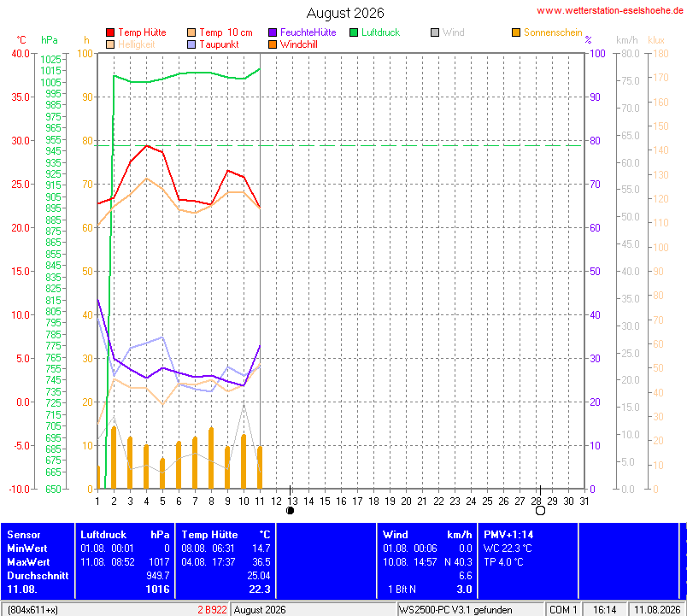The width and height of the screenshot is (687, 616).
Task: Click the Luftdruck average 949.7
Action: [x=158, y=576]
